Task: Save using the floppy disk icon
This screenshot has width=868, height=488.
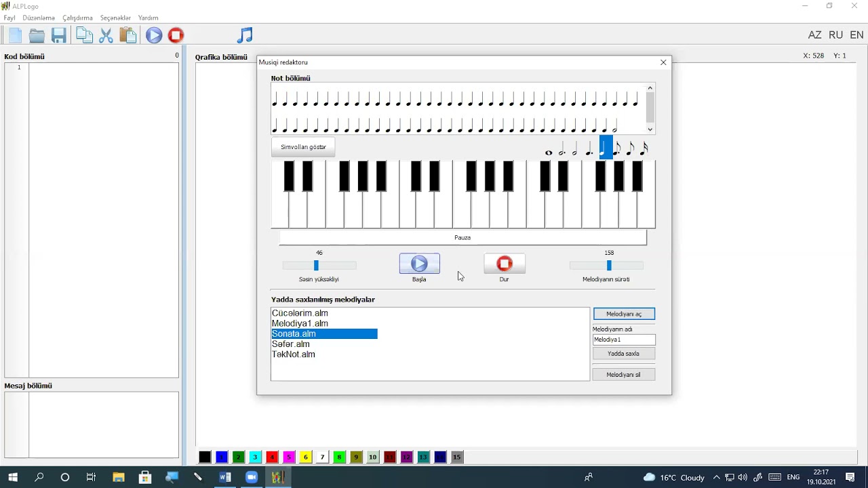Action: click(x=59, y=36)
